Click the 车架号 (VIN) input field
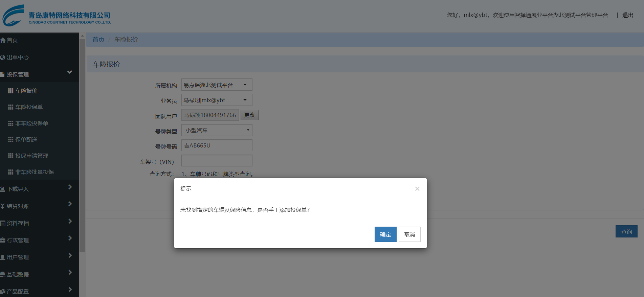This screenshot has height=297, width=644. (x=217, y=161)
